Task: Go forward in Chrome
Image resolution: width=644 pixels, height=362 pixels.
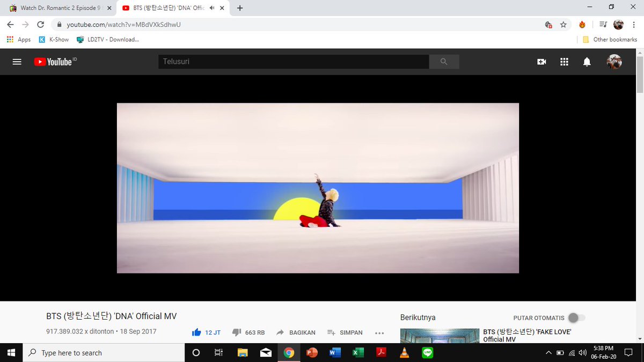Action: 26,25
